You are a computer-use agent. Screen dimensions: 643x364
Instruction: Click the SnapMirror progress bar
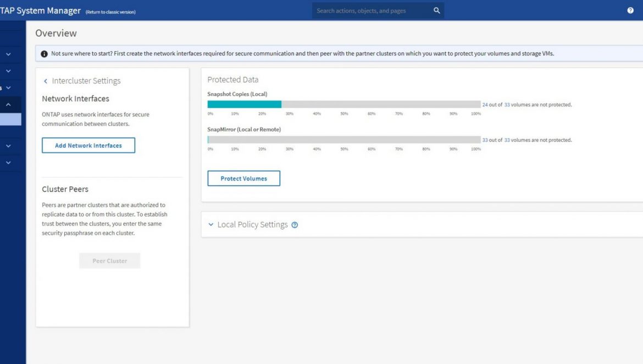tap(344, 139)
